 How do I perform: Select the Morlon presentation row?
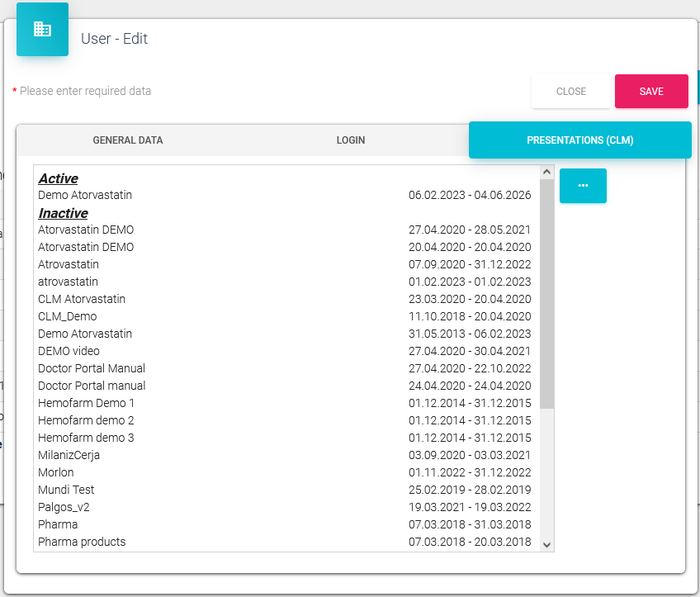click(x=56, y=472)
